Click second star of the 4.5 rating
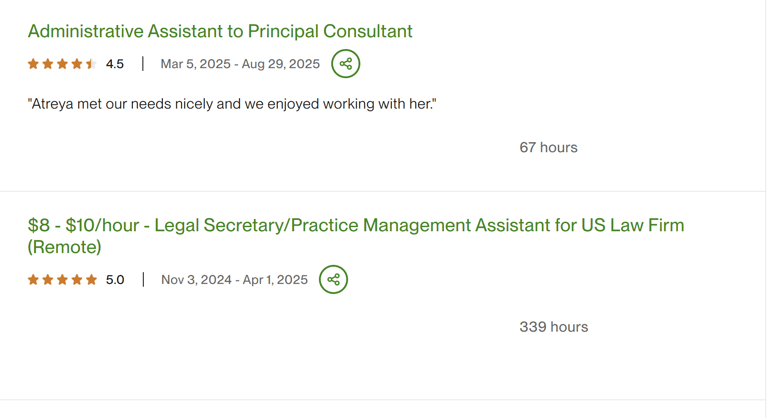Viewport: 768px width, 418px height. (x=48, y=64)
